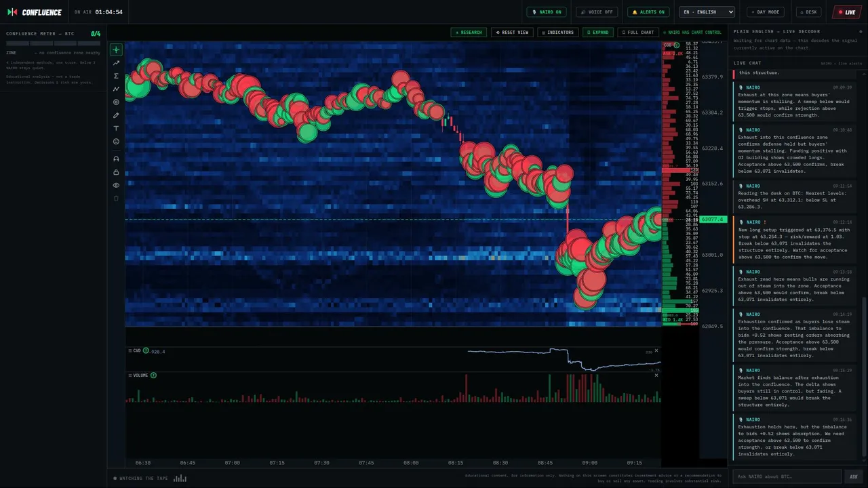This screenshot has width=868, height=488.
Task: Select the circular target tool
Action: click(x=116, y=102)
